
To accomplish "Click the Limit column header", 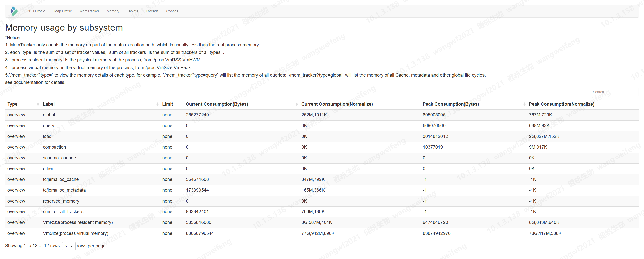I will 172,104.
